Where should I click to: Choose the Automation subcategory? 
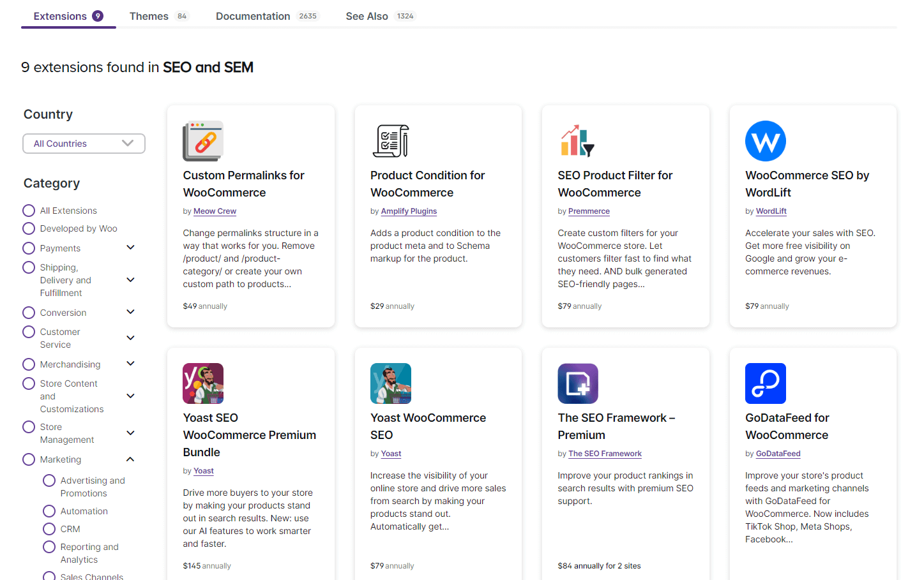(x=49, y=511)
